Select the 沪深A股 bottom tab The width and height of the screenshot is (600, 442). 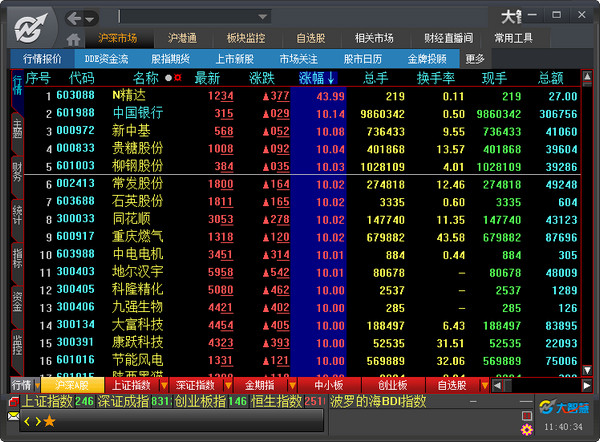tap(72, 385)
